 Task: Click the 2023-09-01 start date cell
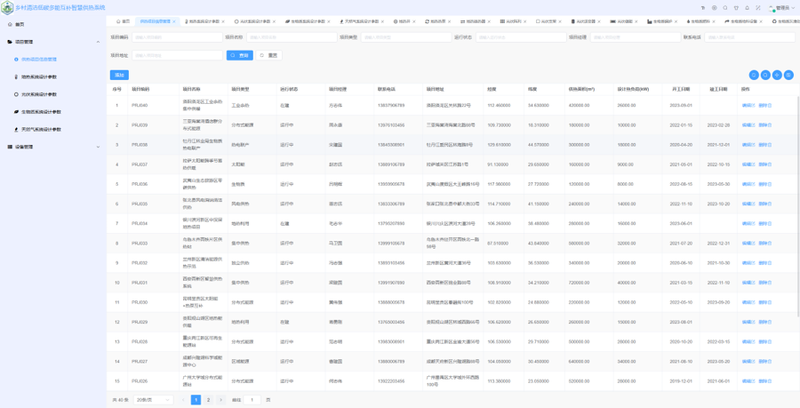(x=681, y=106)
